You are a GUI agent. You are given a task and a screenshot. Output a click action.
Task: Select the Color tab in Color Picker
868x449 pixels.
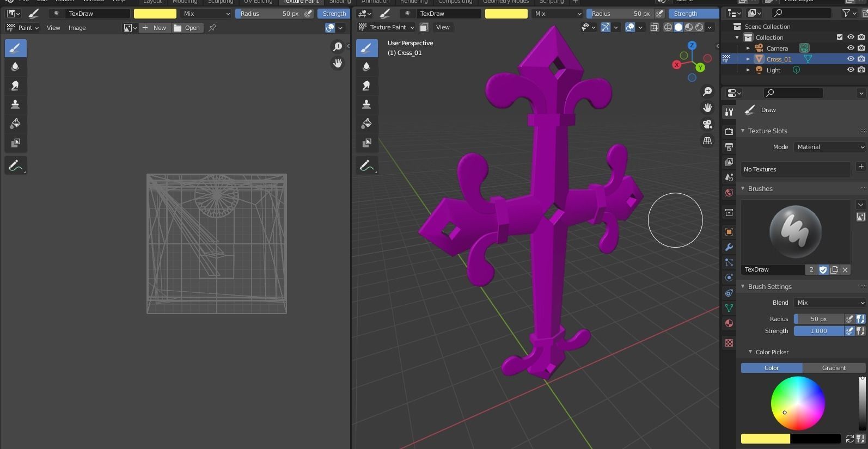772,368
